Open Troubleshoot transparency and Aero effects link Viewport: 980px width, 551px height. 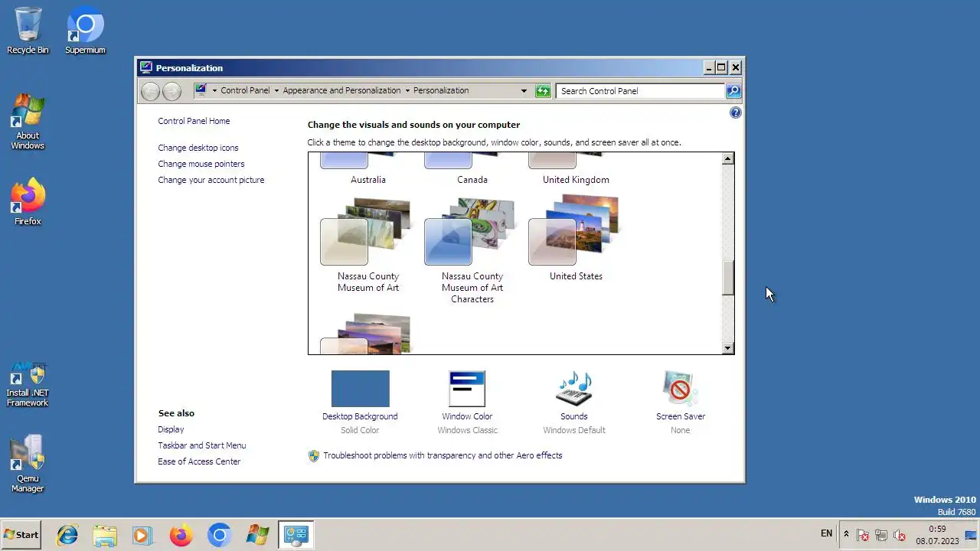[x=443, y=455]
